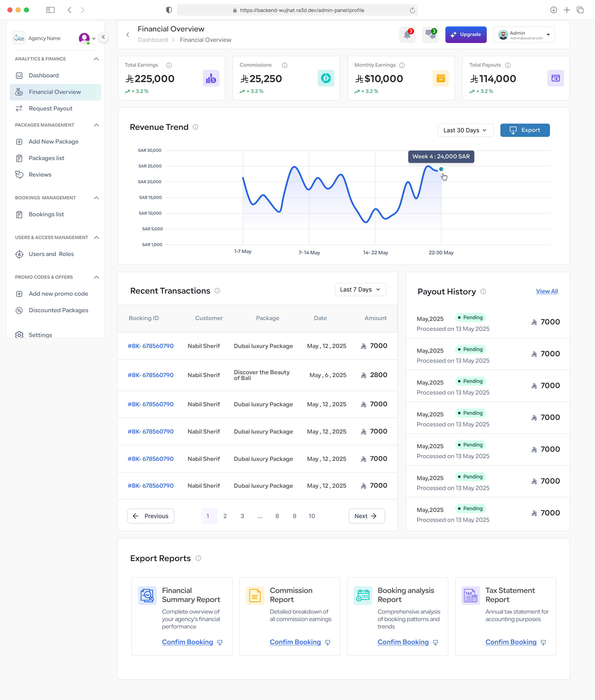Click Commissions info icon
The width and height of the screenshot is (595, 700).
point(285,65)
